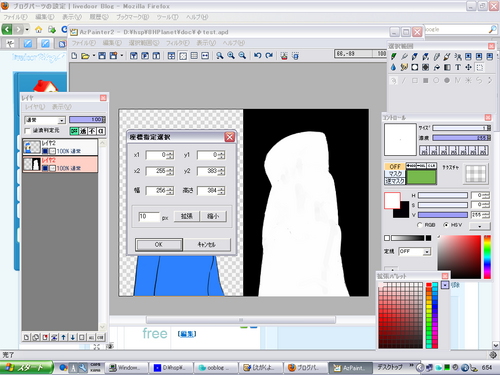Viewport: 500px width, 375px height.
Task: Click the move layer up arrow icon
Action: (x=63, y=337)
